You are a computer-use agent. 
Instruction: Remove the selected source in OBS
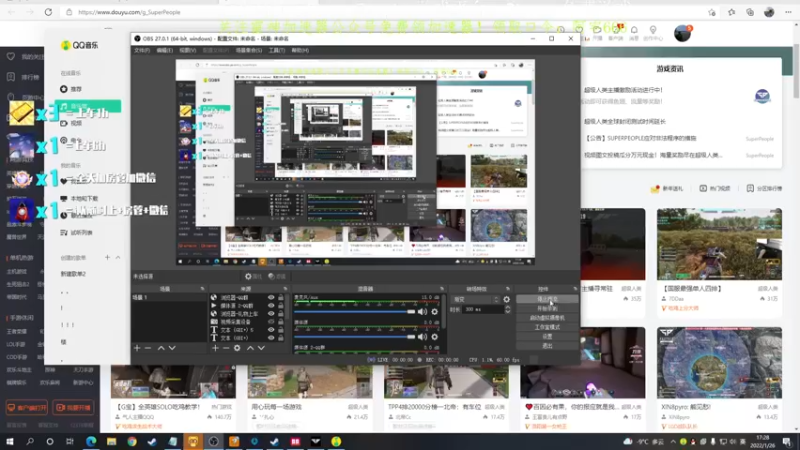pos(226,348)
